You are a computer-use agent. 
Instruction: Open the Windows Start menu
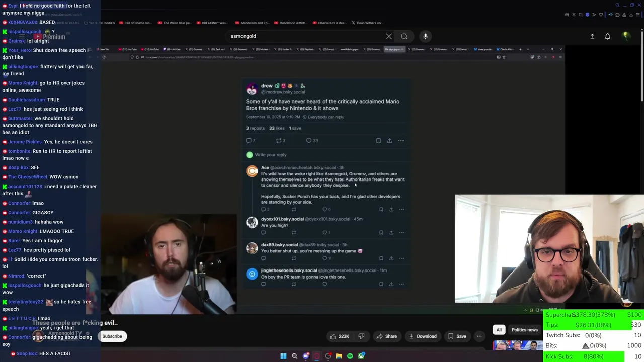pyautogui.click(x=283, y=356)
